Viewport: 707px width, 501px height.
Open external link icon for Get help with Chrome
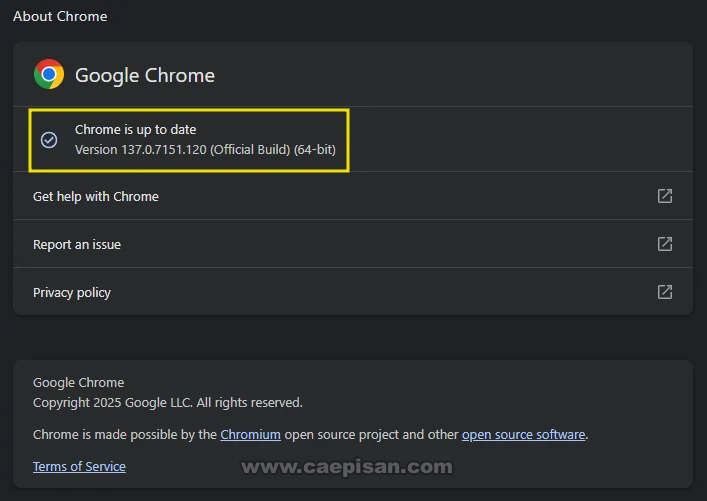665,196
